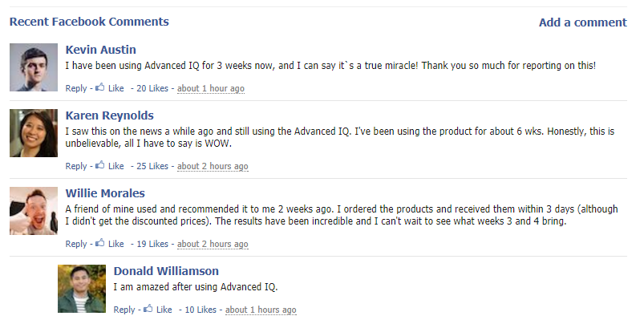The image size is (644, 320).
Task: Click thumbs-up Like icon on Kevin Austin's comment
Action: [x=99, y=87]
